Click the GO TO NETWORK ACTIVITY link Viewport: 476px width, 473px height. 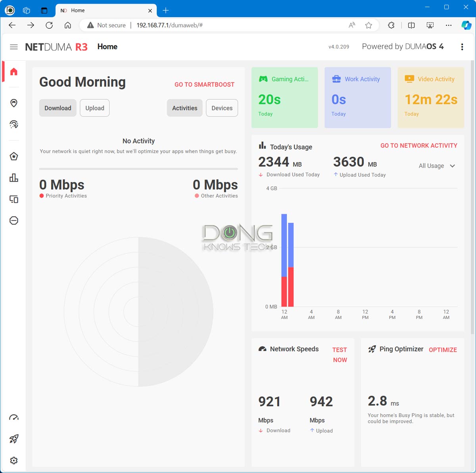click(x=419, y=146)
